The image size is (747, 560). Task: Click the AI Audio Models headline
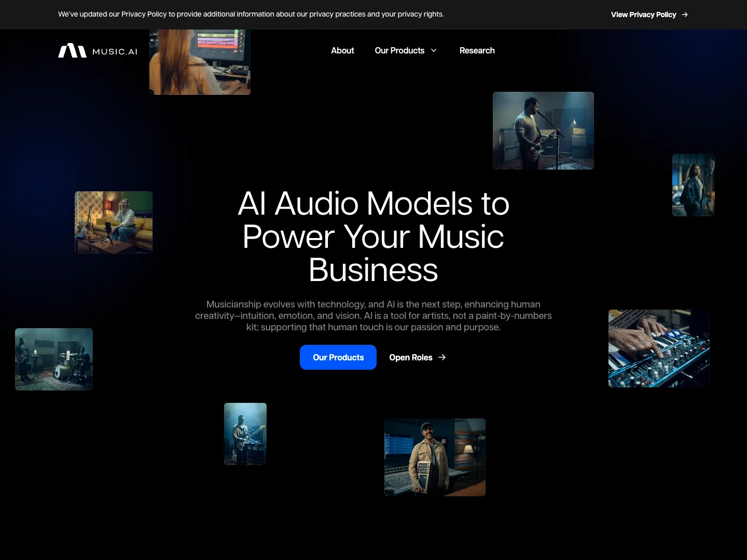pos(374,236)
